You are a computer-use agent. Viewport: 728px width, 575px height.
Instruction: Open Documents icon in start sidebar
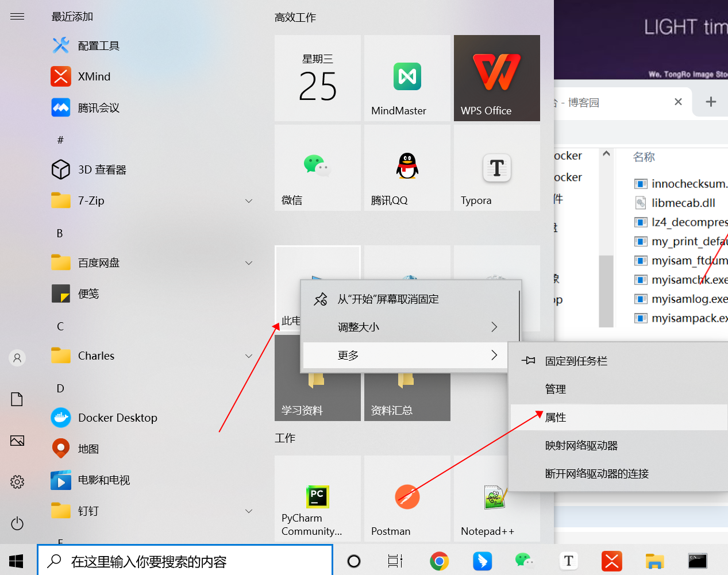pyautogui.click(x=17, y=399)
